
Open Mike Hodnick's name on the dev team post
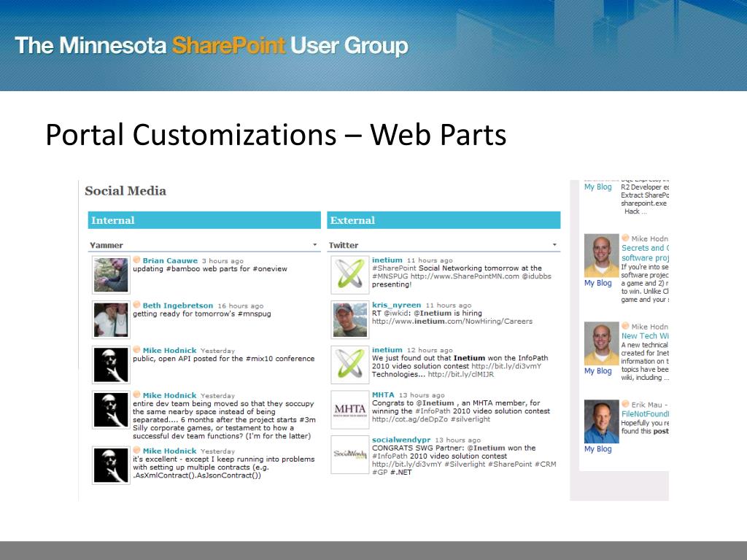(x=169, y=395)
